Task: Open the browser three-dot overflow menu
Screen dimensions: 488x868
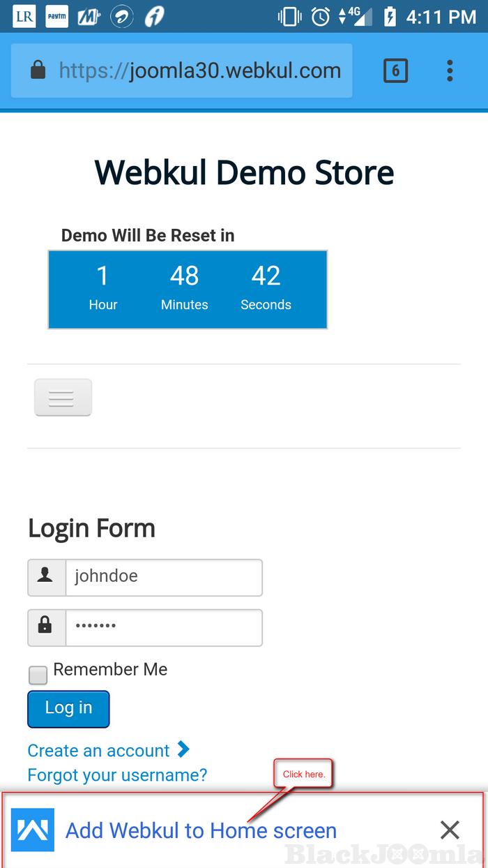Action: coord(450,70)
